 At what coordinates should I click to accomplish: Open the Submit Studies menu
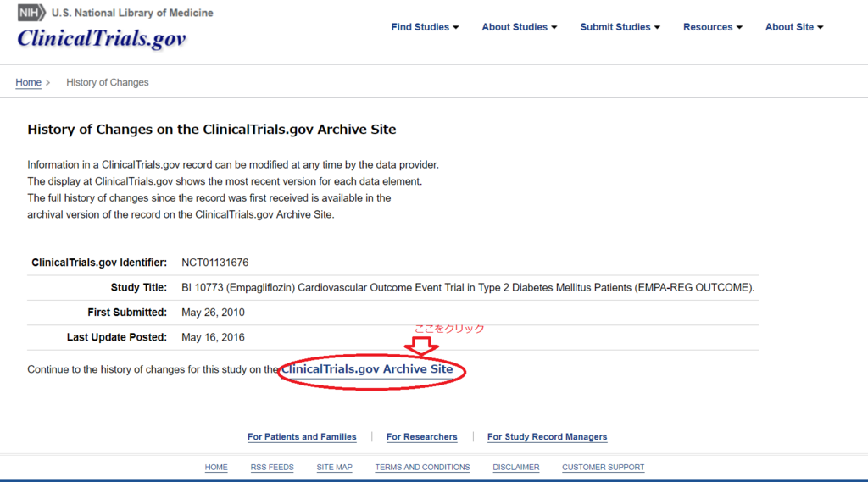click(x=620, y=27)
